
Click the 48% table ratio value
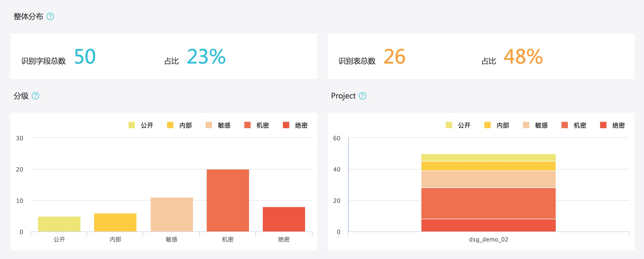click(x=523, y=56)
